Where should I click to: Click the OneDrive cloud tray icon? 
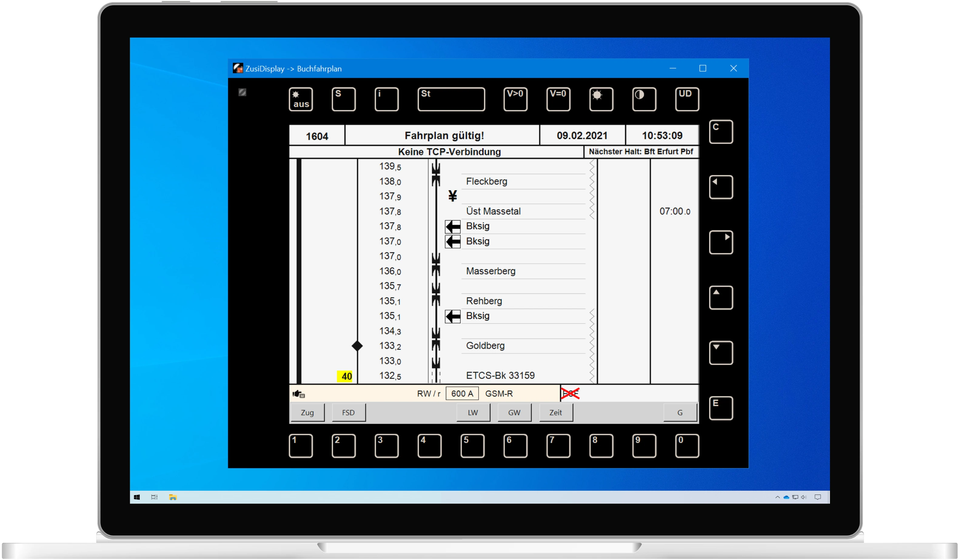click(786, 497)
